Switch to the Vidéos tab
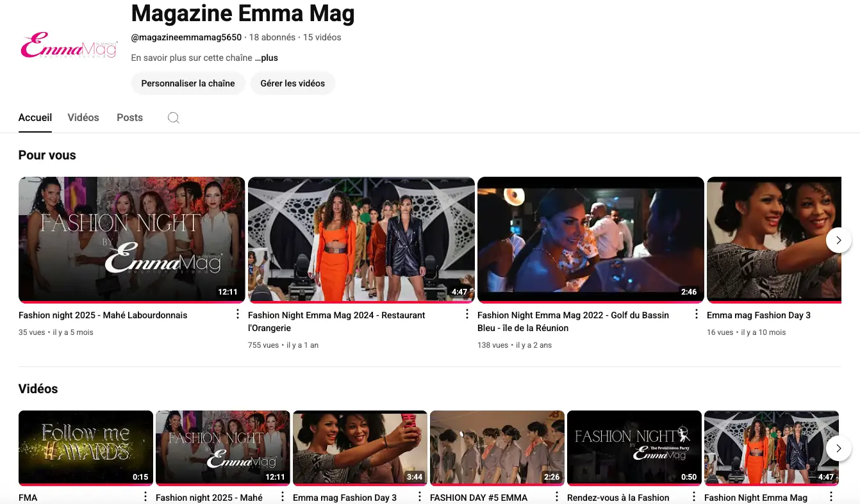 (x=83, y=118)
